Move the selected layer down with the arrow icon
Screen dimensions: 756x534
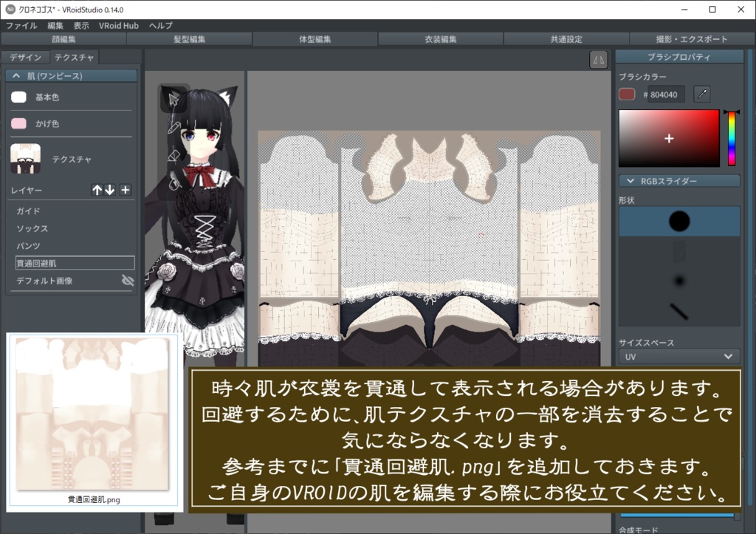111,190
